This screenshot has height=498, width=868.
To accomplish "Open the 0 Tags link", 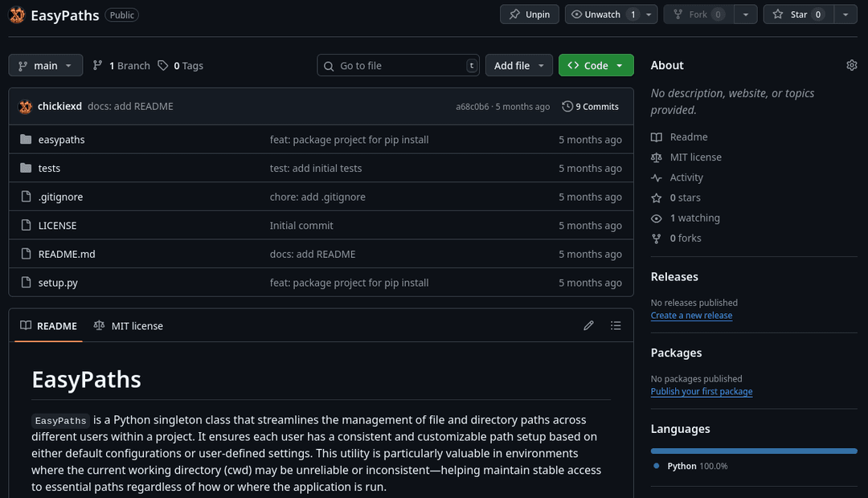I will click(x=181, y=65).
